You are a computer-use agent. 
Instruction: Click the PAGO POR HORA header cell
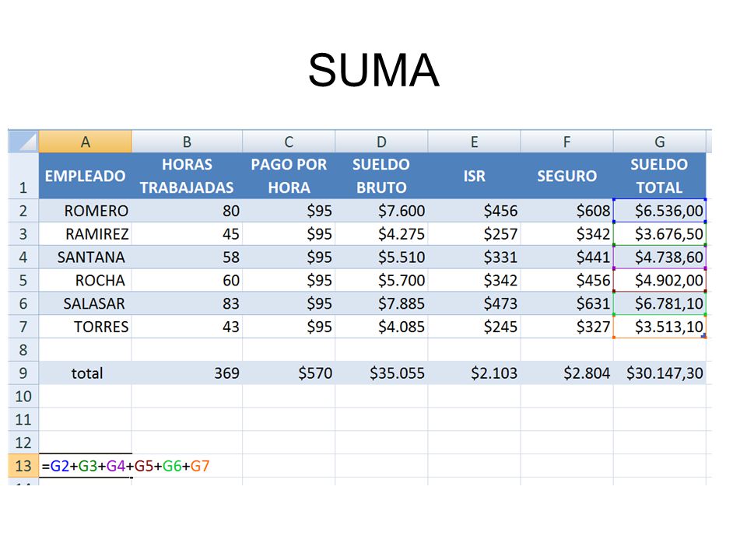[289, 176]
